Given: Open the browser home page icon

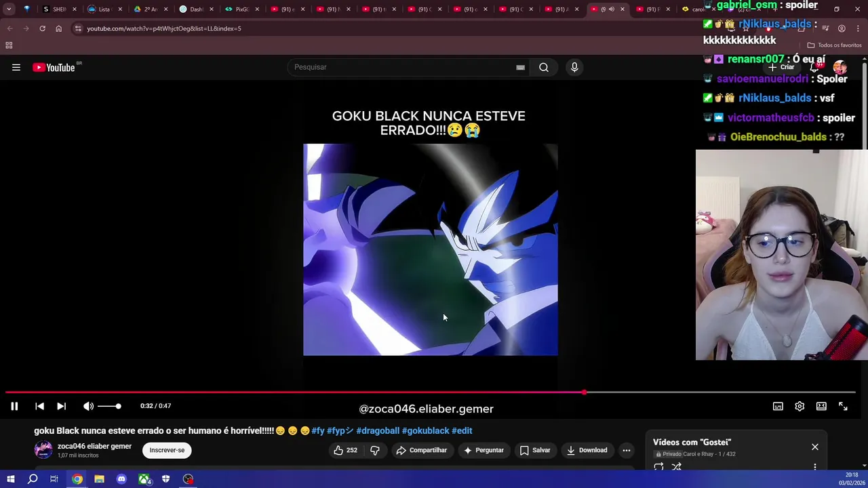Looking at the screenshot, I should [x=58, y=28].
